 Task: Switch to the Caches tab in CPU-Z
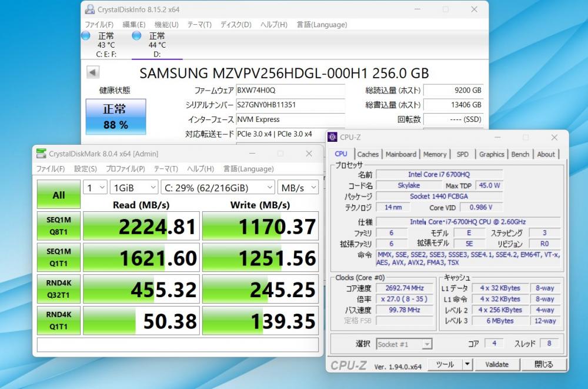tap(368, 154)
